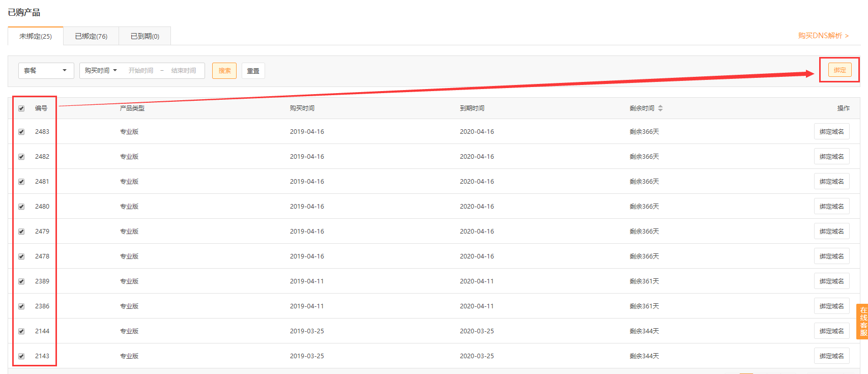Image resolution: width=868 pixels, height=374 pixels.
Task: Switch to the 已到期(0) tab
Action: click(x=145, y=36)
